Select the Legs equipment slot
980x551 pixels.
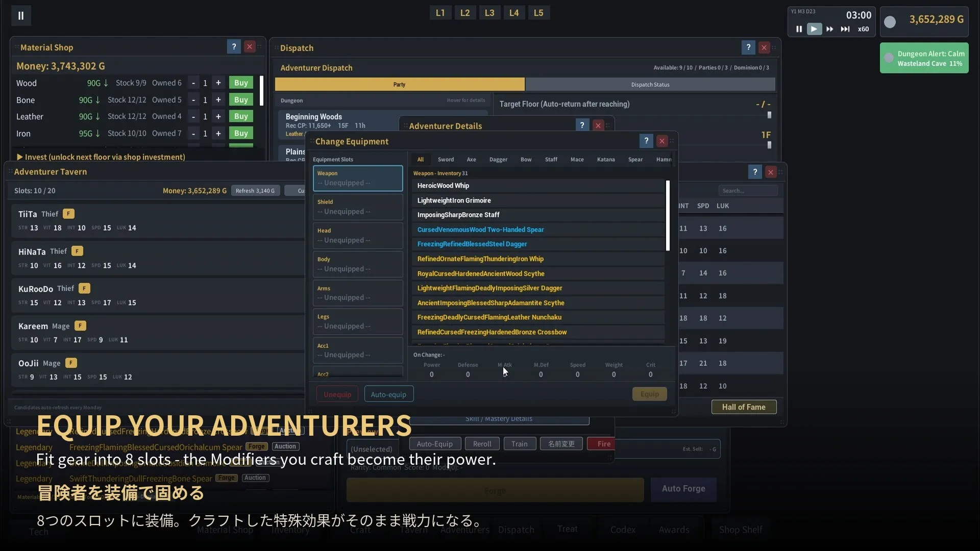tap(358, 321)
